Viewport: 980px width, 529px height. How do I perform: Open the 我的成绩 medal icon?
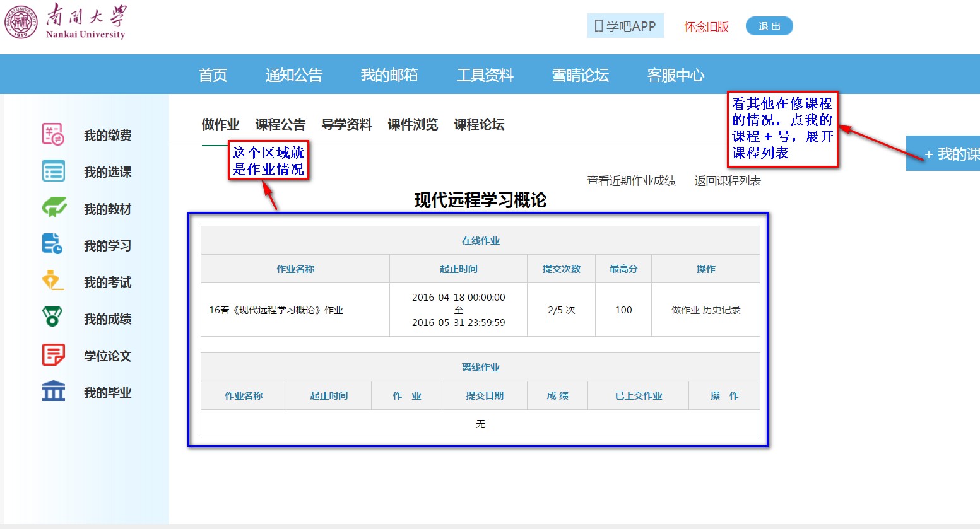(53, 318)
